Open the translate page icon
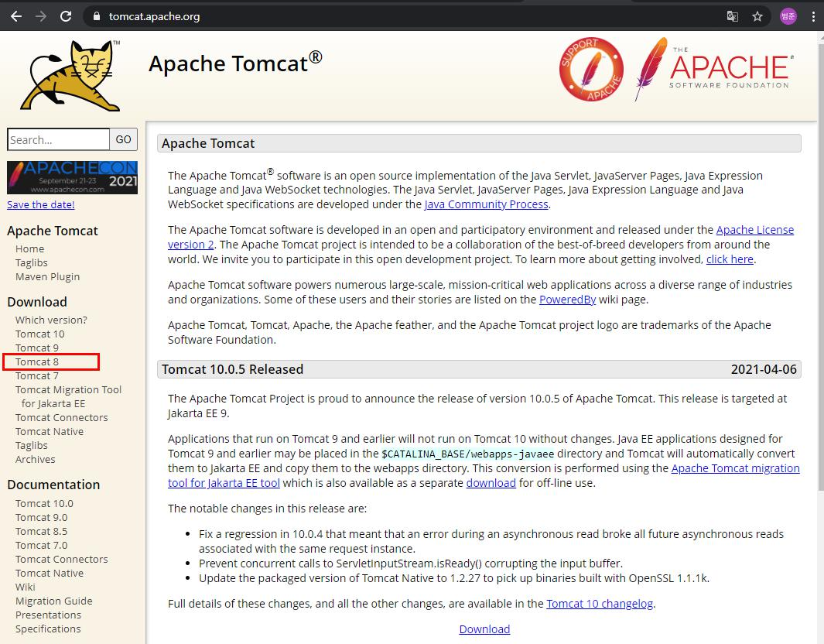The height and width of the screenshot is (644, 824). click(732, 16)
